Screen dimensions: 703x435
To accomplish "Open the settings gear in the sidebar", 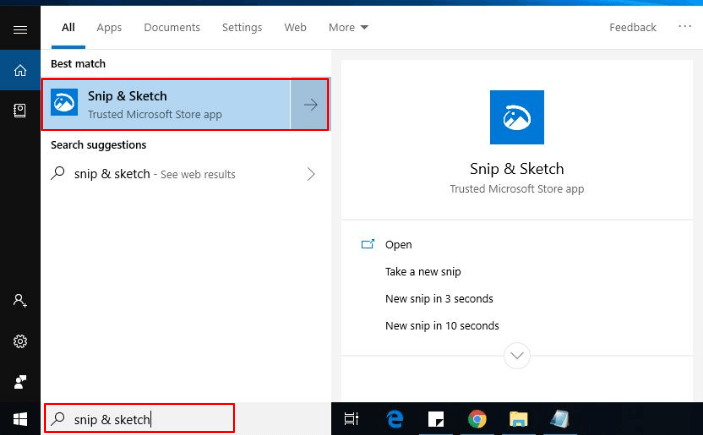I will pos(20,341).
